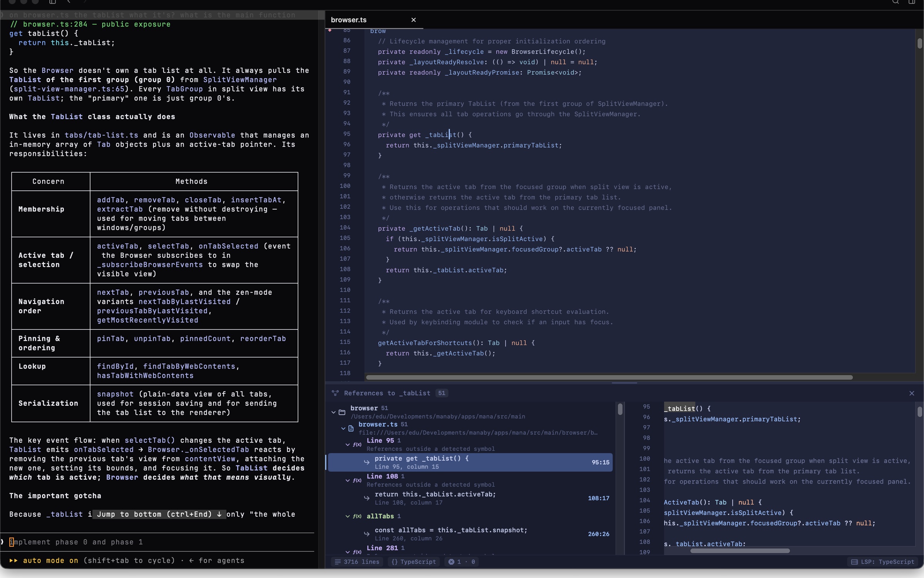Screen dimensions: 924x578
Task: Click the LSP: TypeScript status item
Action: (x=882, y=562)
